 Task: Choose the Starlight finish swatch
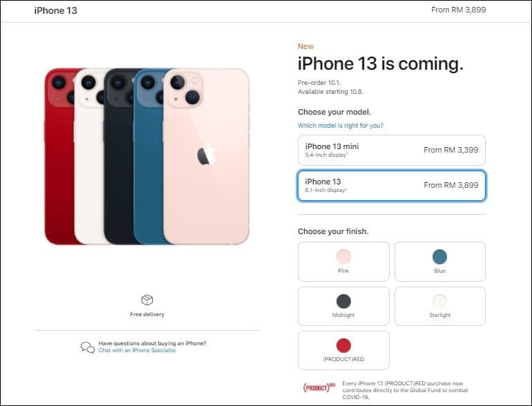[439, 306]
